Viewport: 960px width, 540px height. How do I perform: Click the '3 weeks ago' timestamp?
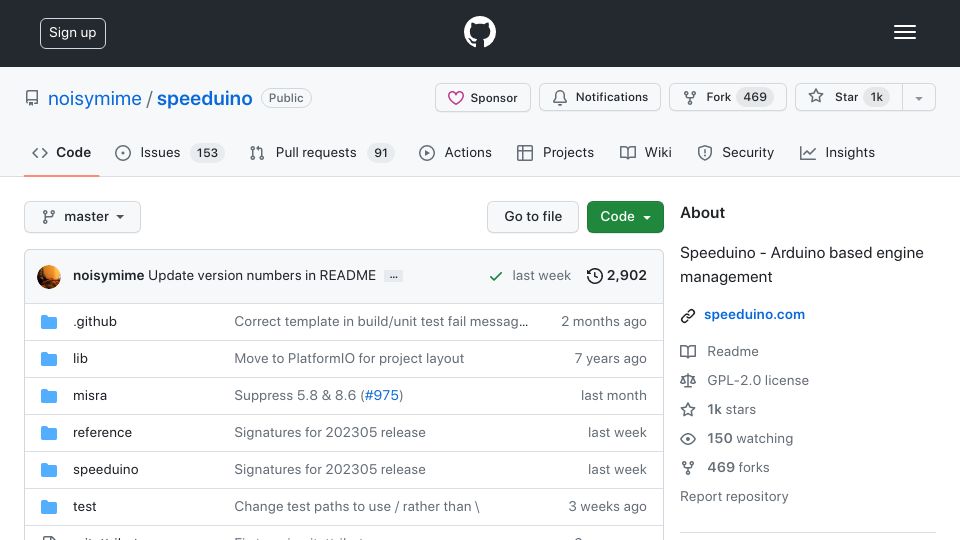click(x=607, y=506)
